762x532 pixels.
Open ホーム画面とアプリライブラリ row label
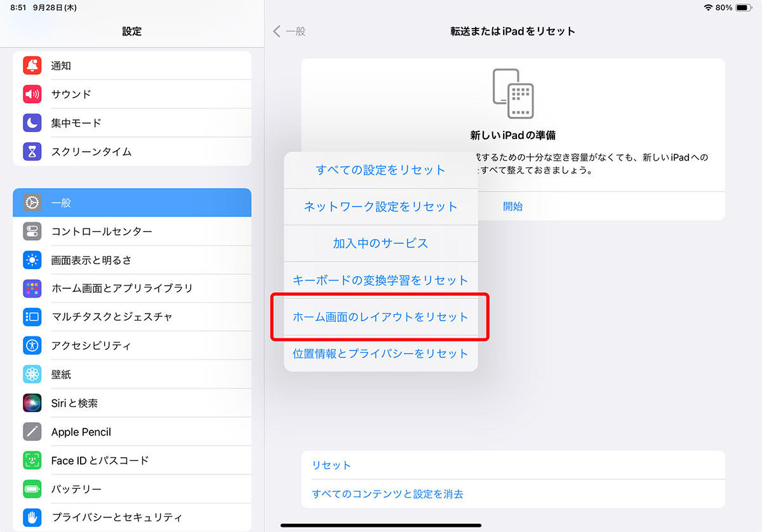point(122,288)
